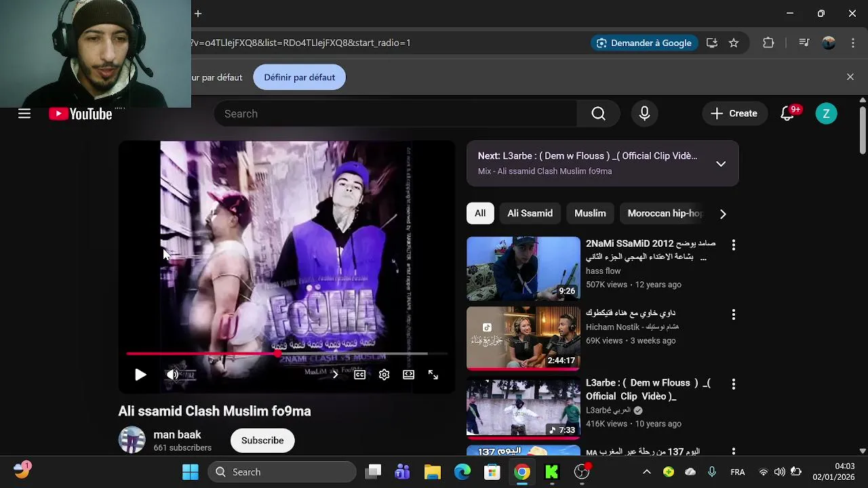
Task: Click the Next: L3arbe mix header
Action: [587, 156]
